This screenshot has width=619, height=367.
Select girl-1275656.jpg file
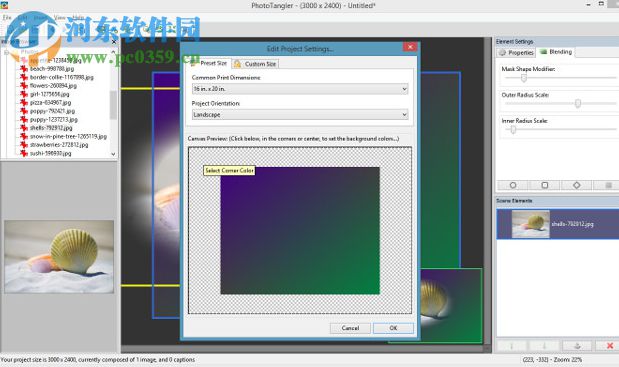49,94
